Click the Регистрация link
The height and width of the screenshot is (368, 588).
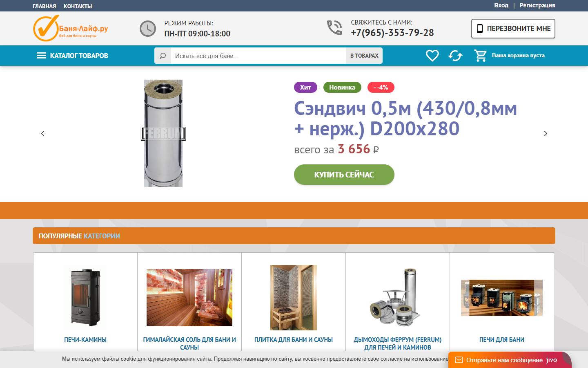[x=537, y=5]
